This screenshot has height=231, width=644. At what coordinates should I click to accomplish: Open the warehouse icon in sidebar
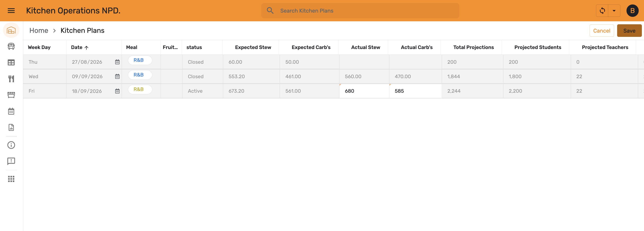(x=11, y=30)
